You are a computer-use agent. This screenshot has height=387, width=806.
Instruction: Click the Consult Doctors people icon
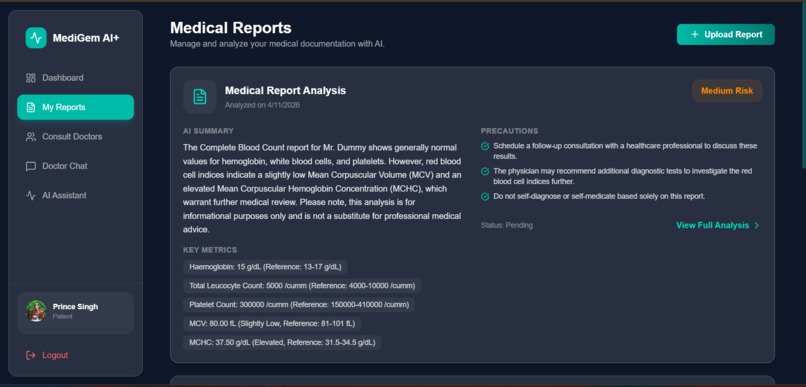tap(31, 137)
